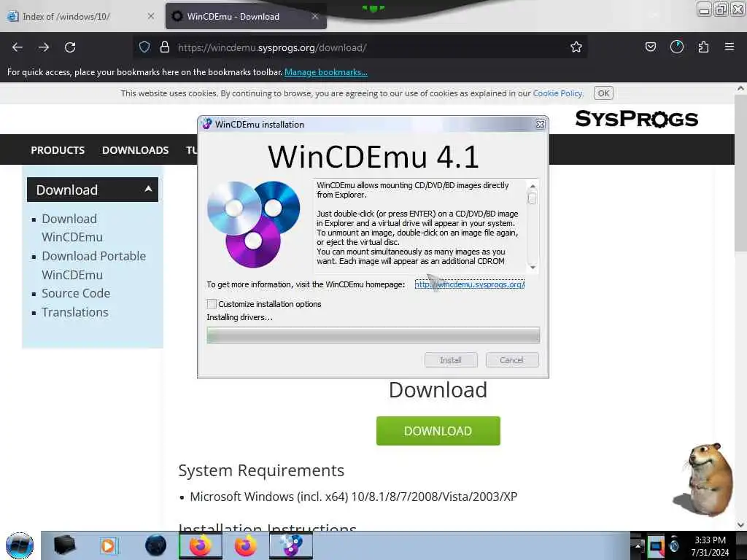This screenshot has width=747, height=560.
Task: Open the 'Source Code' sidebar link
Action: 76,293
